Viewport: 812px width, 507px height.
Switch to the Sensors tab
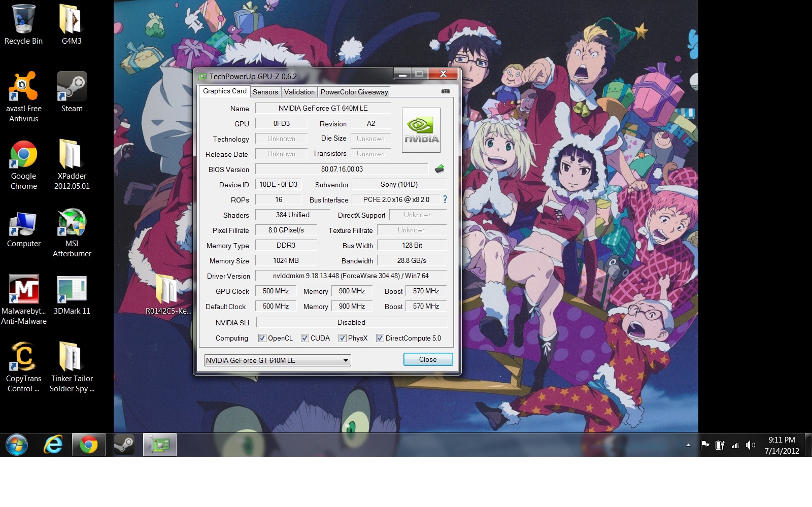[x=265, y=92]
